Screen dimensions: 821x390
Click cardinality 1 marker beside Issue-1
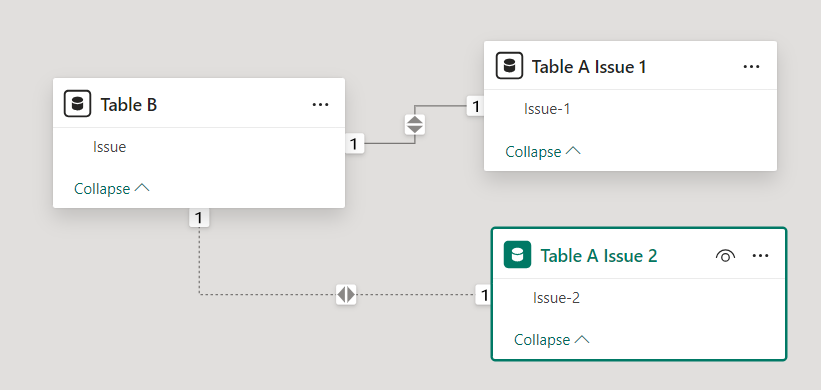pos(475,106)
